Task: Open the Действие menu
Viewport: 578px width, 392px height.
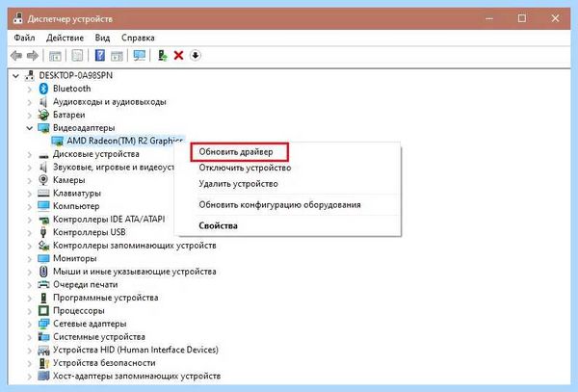Action: [x=65, y=38]
